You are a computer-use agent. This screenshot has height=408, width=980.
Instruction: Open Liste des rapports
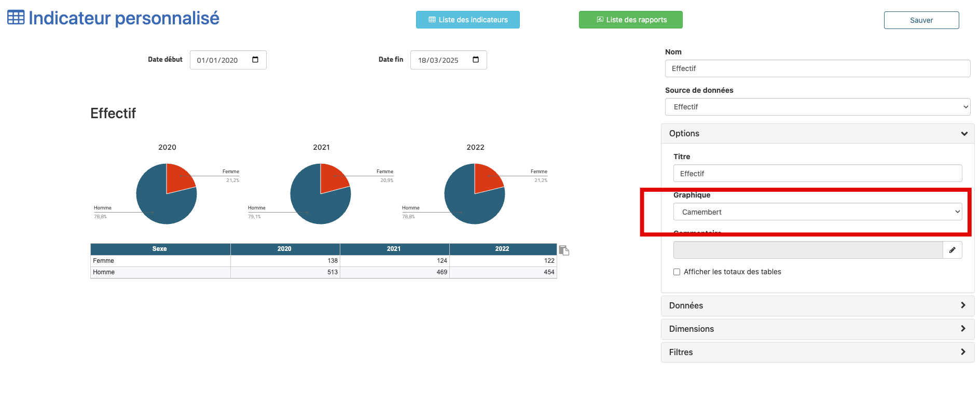coord(631,20)
